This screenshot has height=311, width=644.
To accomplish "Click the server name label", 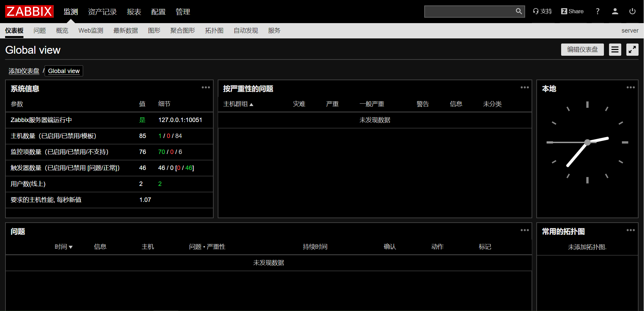I will pyautogui.click(x=630, y=31).
